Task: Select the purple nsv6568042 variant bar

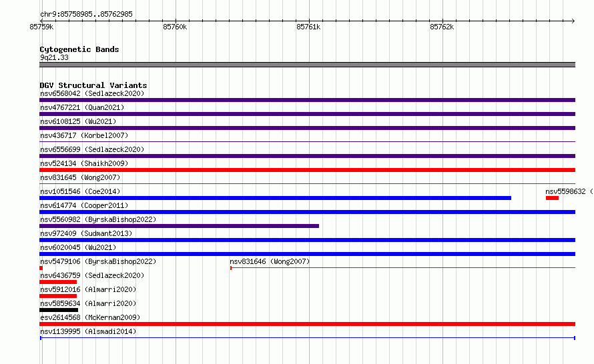Action: [x=307, y=100]
